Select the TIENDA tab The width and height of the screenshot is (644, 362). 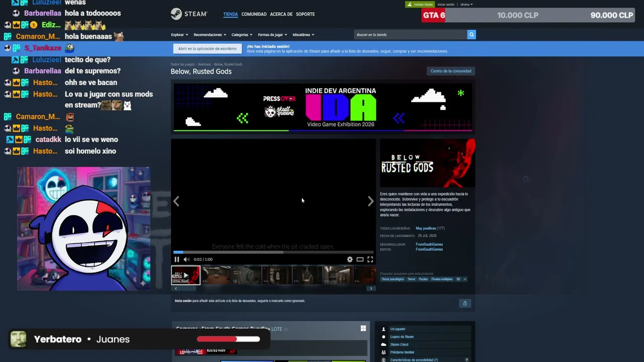click(230, 14)
